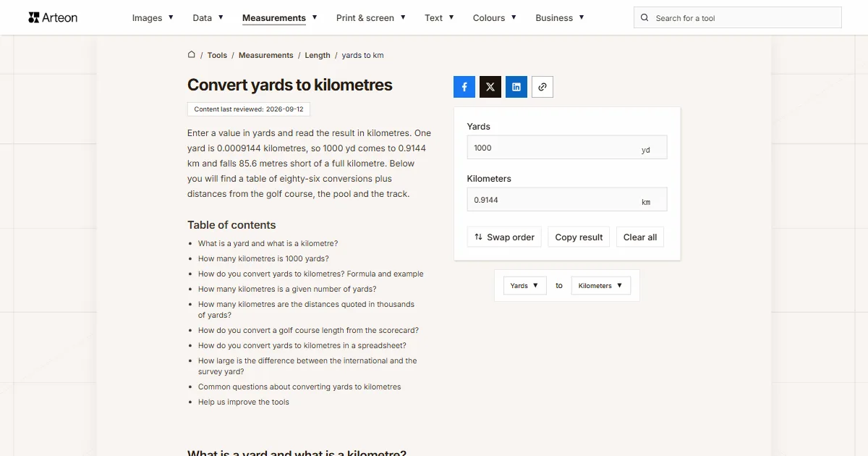
Task: Share page on LinkedIn
Action: point(516,87)
